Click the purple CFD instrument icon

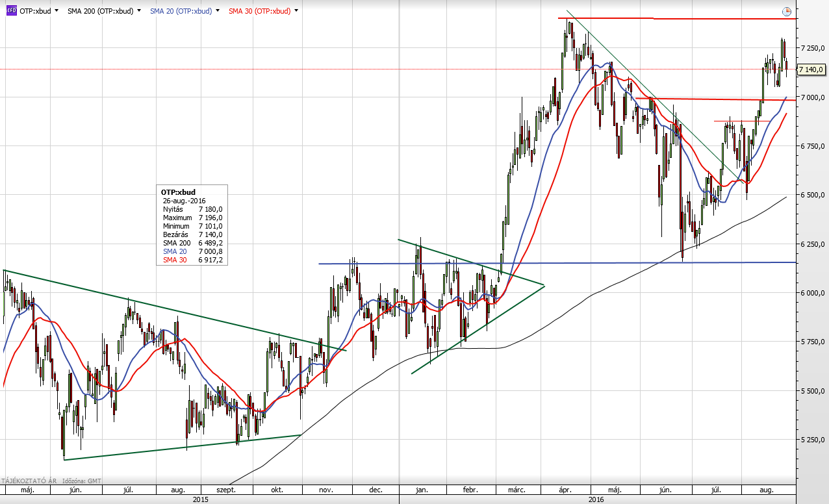tap(11, 11)
